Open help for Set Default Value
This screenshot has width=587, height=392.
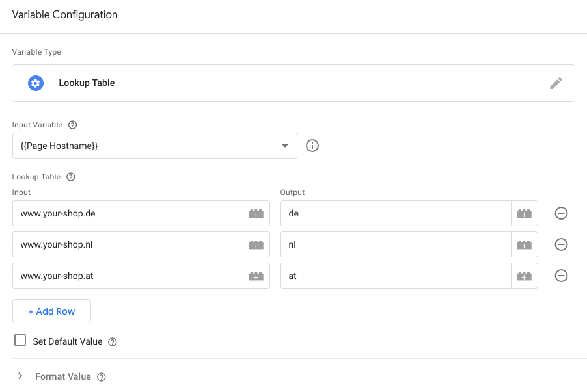[x=113, y=342]
